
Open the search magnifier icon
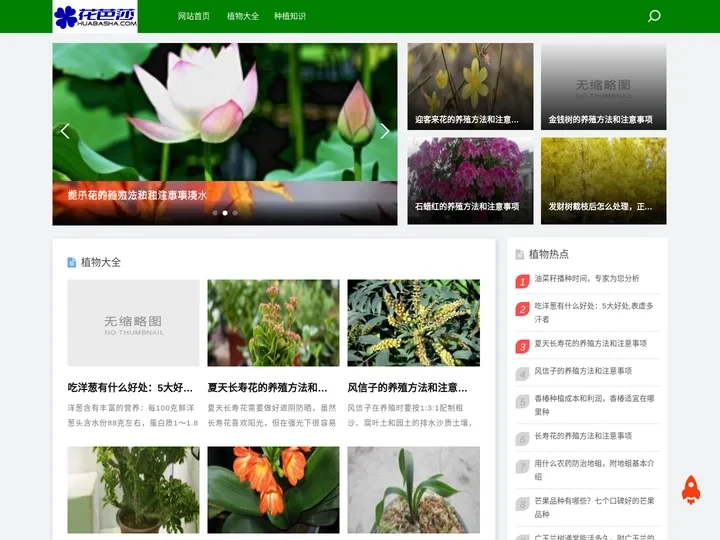[654, 16]
